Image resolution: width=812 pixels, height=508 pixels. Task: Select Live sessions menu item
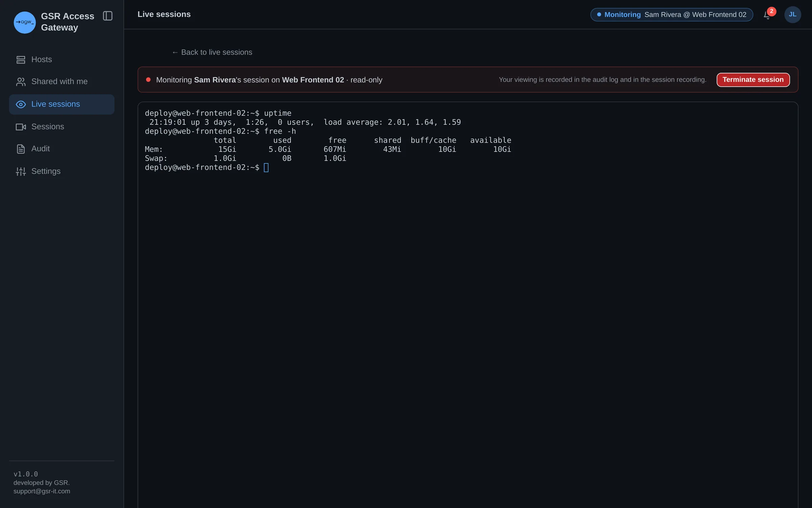point(62,104)
